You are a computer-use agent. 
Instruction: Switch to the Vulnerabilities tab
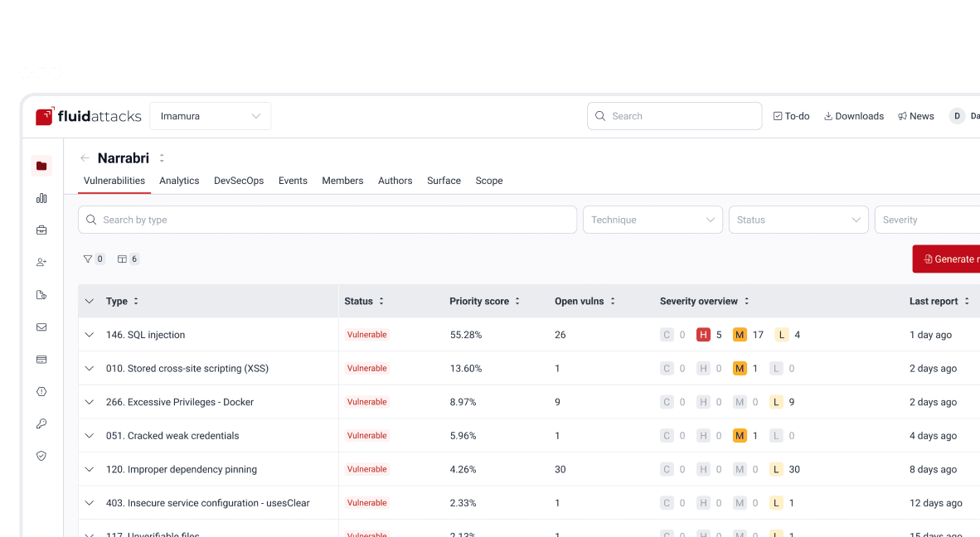click(114, 181)
